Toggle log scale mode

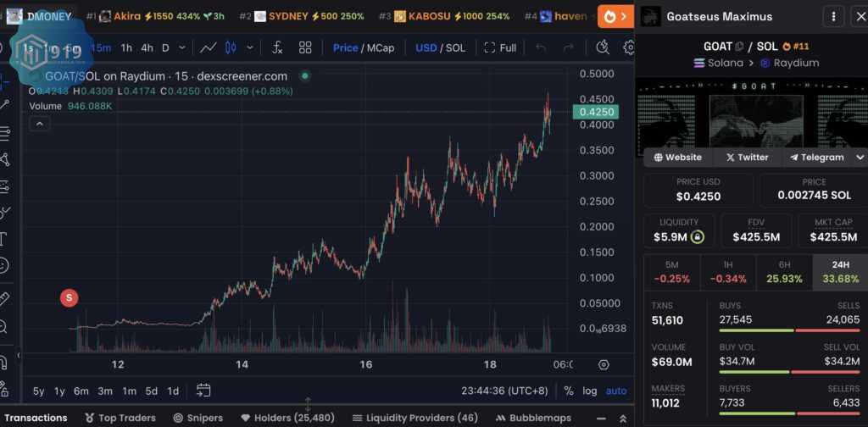coord(590,391)
